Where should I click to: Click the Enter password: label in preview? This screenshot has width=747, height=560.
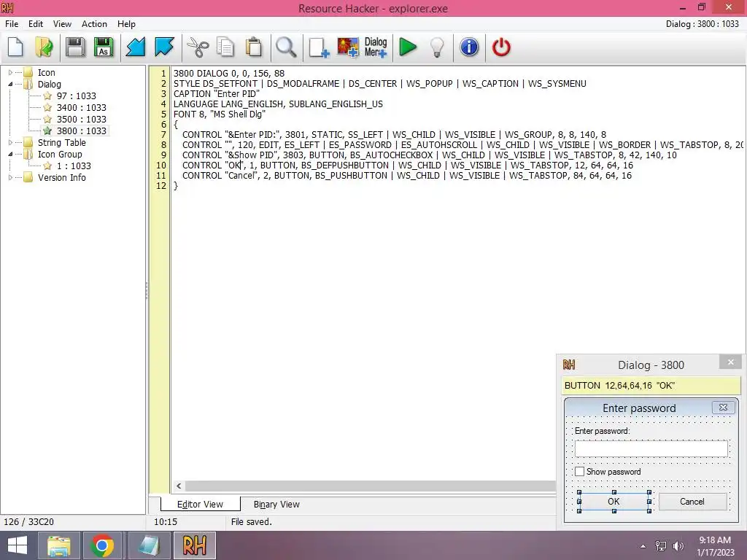(x=602, y=431)
